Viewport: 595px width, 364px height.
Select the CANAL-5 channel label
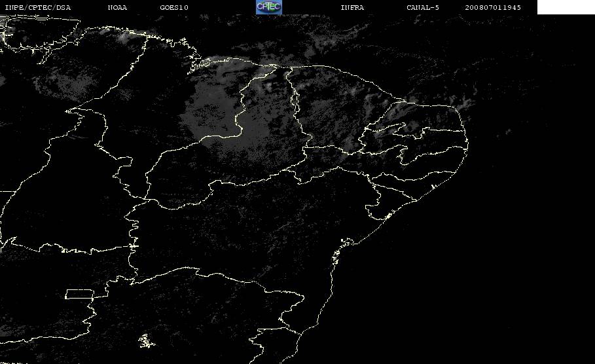[423, 7]
